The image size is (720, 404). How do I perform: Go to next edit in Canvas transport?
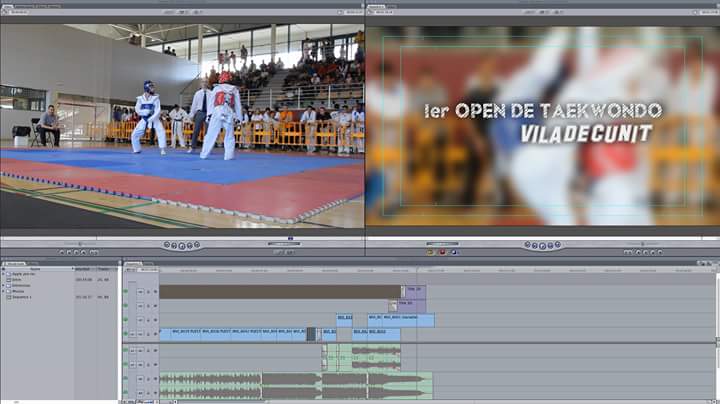click(557, 245)
